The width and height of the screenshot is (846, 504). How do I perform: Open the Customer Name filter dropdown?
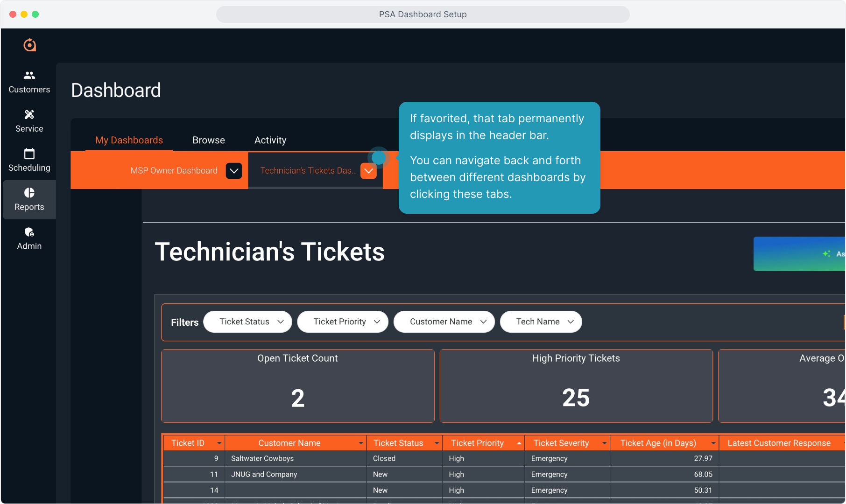pos(444,322)
